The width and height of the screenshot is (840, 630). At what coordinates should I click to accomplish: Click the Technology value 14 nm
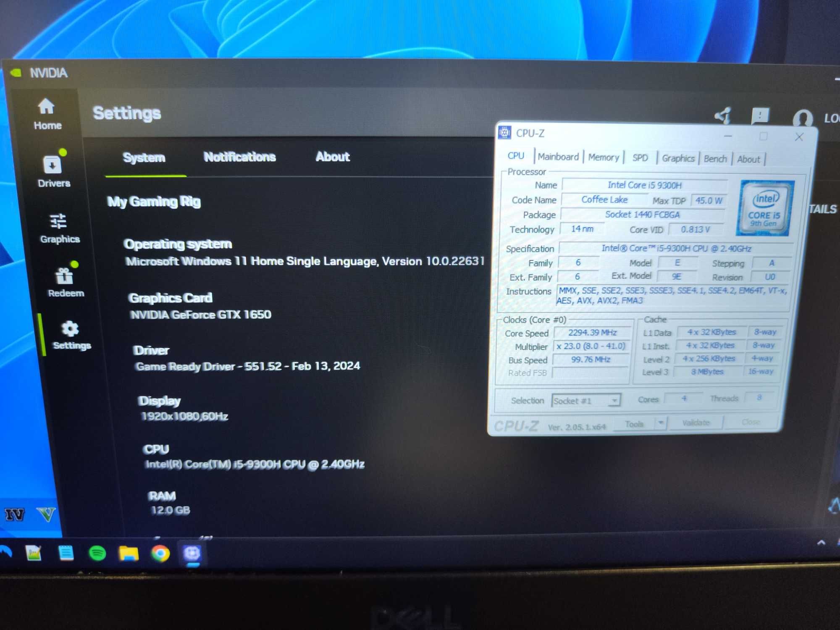pos(583,229)
